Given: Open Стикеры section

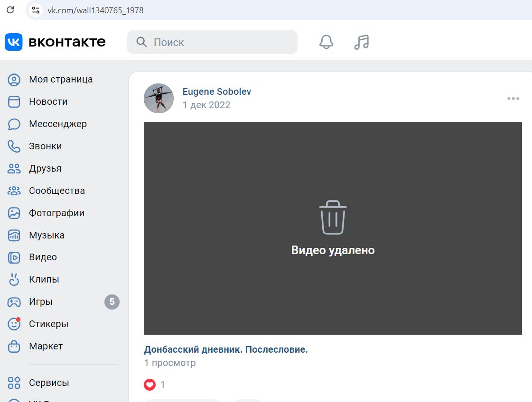Looking at the screenshot, I should [48, 324].
